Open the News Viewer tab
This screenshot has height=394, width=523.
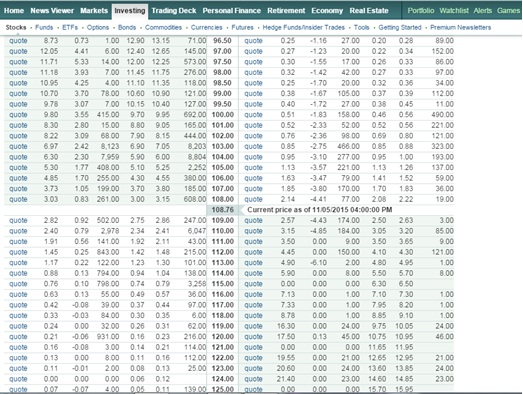click(x=52, y=11)
